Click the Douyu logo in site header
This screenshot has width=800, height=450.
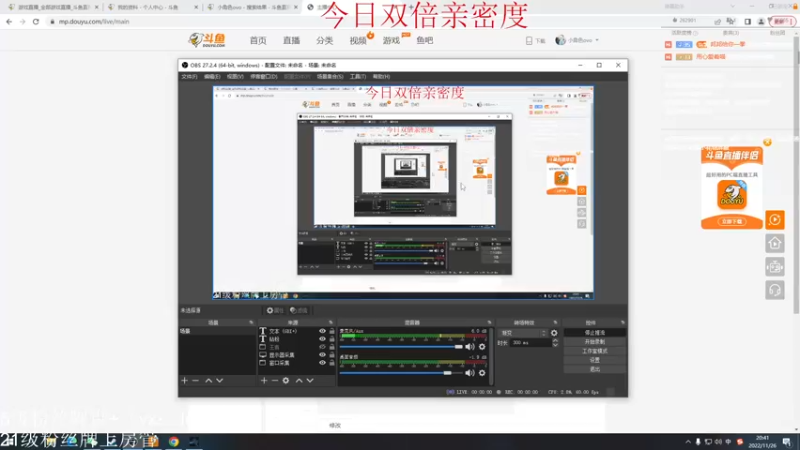pyautogui.click(x=207, y=40)
